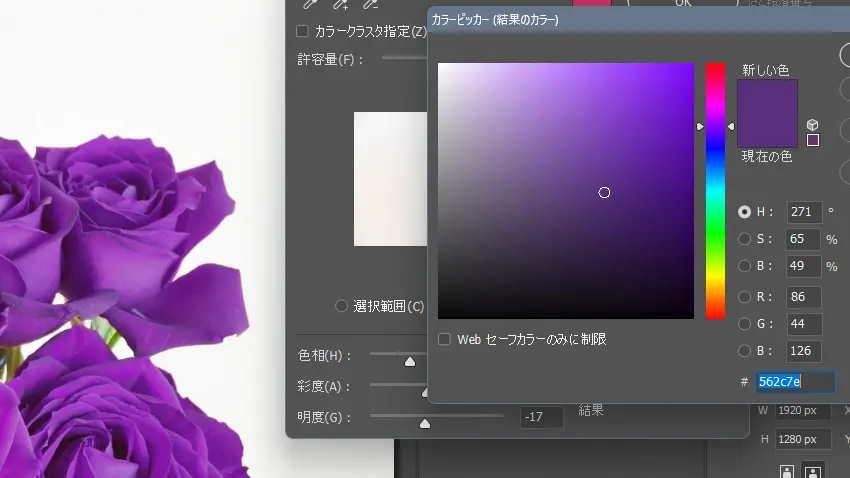Image resolution: width=850 pixels, height=478 pixels.
Task: Click the OK button in Replace Color dialog
Action: click(x=683, y=4)
